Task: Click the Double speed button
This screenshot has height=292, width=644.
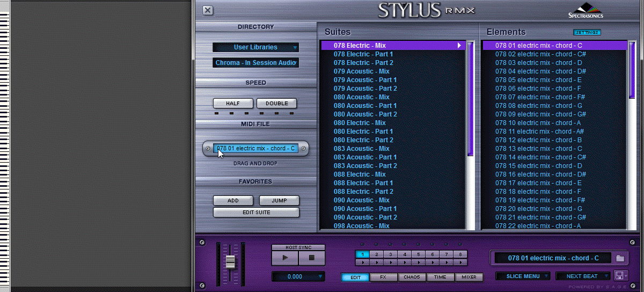Action: [277, 104]
